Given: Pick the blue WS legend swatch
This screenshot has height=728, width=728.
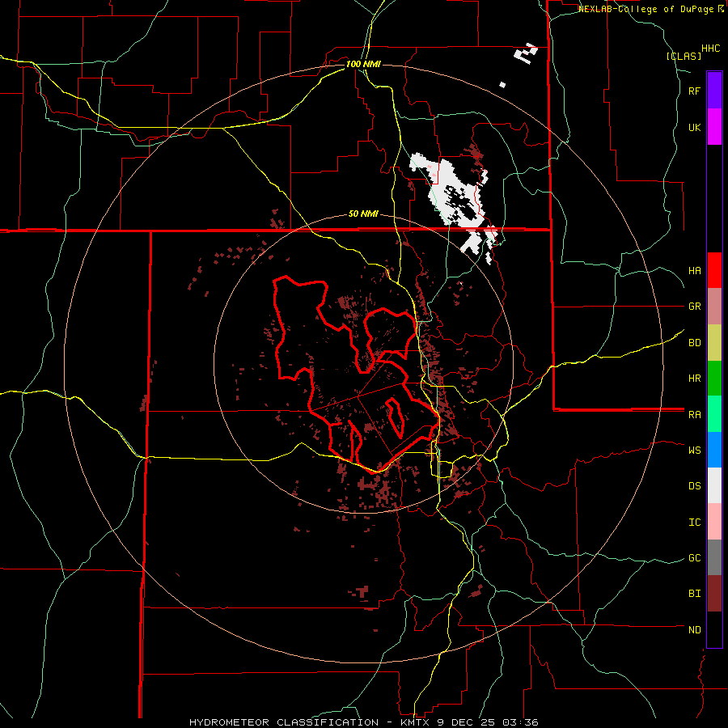Looking at the screenshot, I should click(714, 450).
